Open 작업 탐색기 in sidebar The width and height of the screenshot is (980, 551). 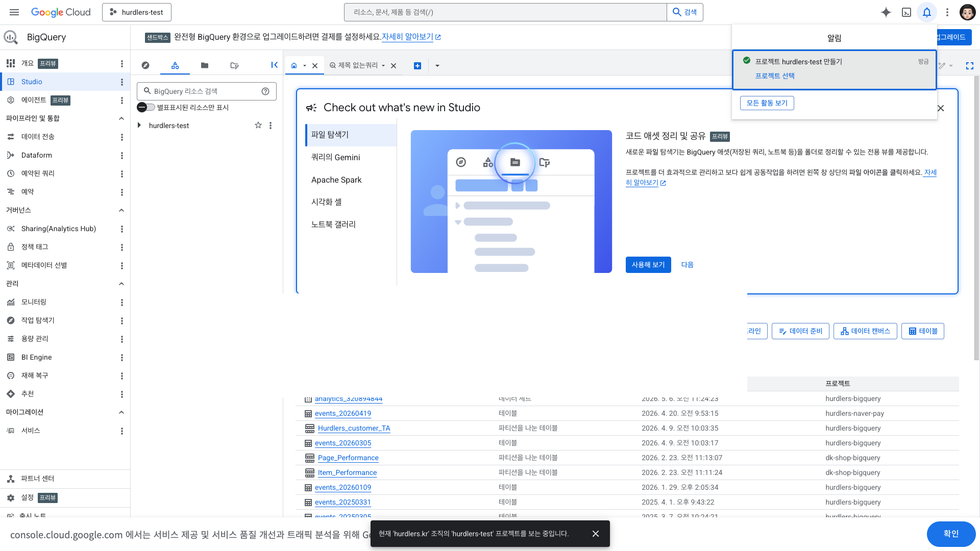click(38, 320)
